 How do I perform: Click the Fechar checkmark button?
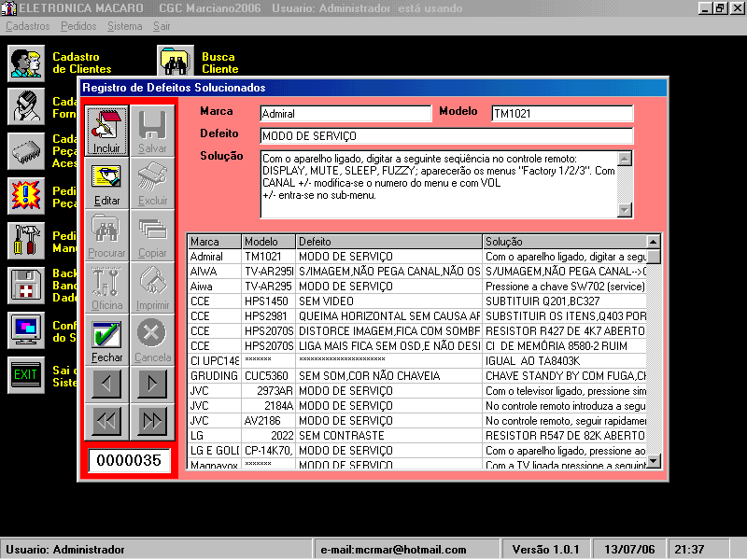[x=106, y=340]
